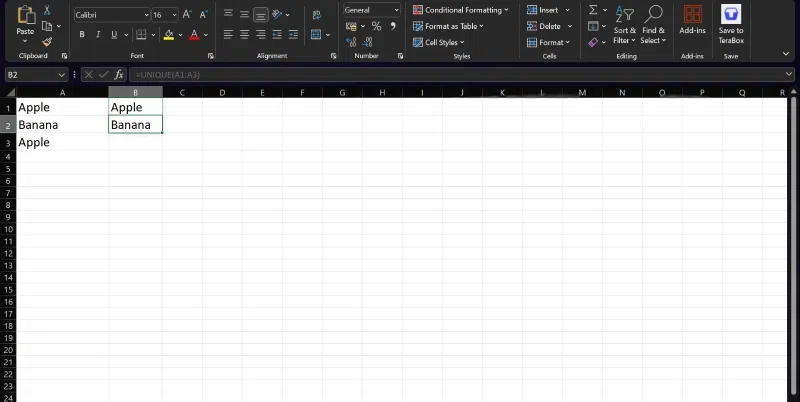Image resolution: width=800 pixels, height=402 pixels.
Task: Toggle Bold formatting
Action: [82, 35]
